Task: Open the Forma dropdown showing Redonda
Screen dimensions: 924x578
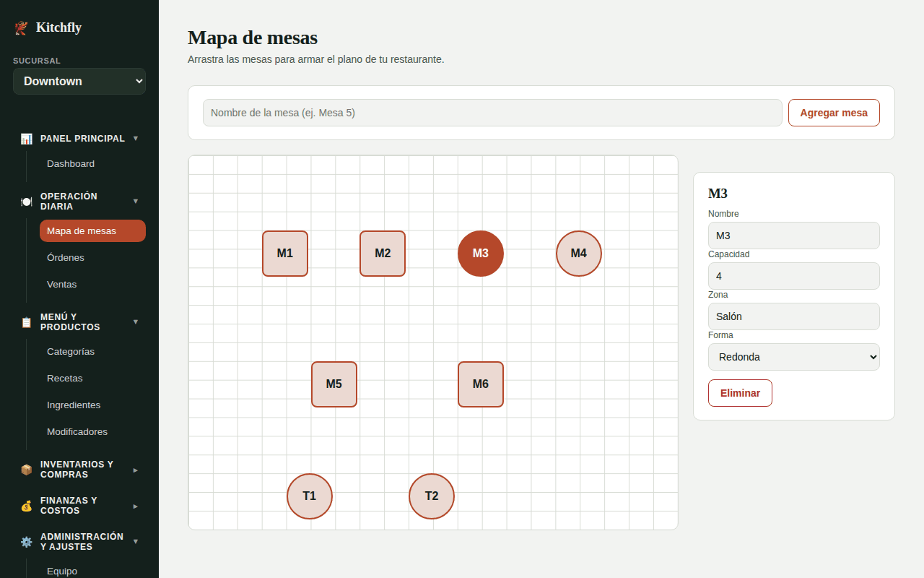Action: pos(794,357)
